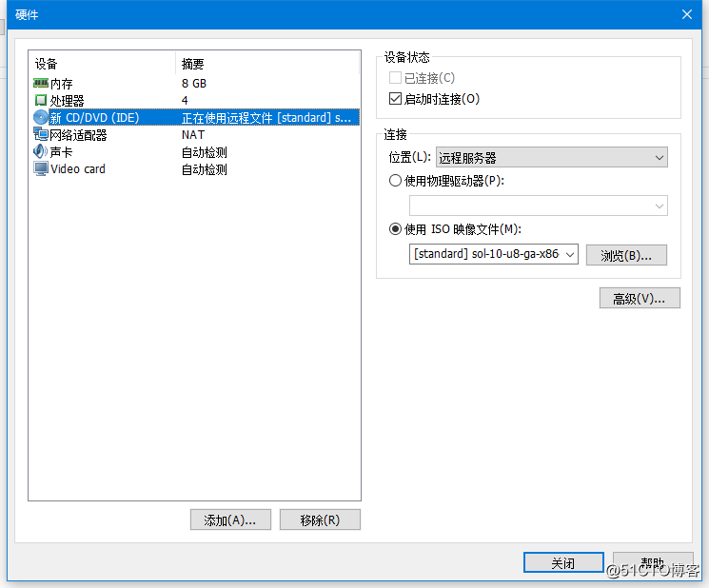Open 高级(V)... settings
This screenshot has width=709, height=588.
click(x=640, y=299)
